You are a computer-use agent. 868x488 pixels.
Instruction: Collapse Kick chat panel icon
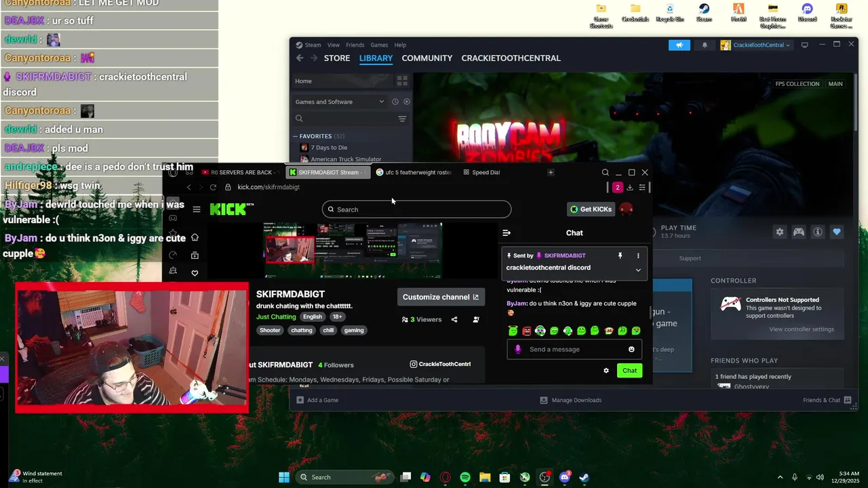(506, 233)
